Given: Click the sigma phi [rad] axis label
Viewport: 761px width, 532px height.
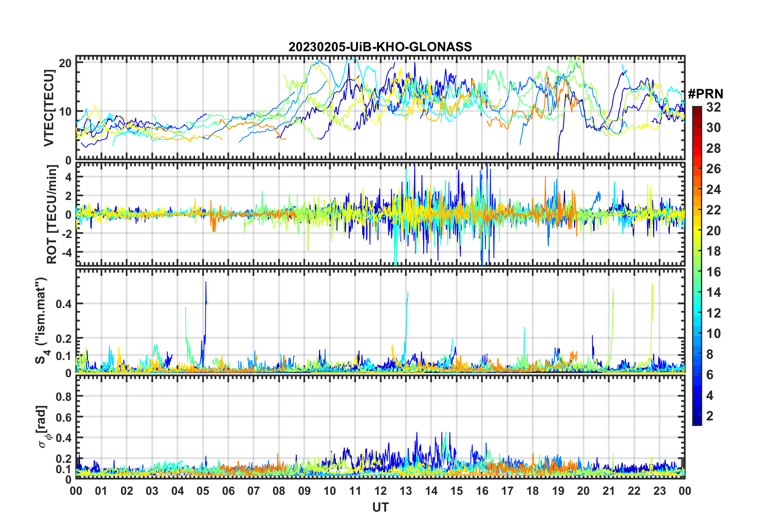Looking at the screenshot, I should [x=43, y=426].
